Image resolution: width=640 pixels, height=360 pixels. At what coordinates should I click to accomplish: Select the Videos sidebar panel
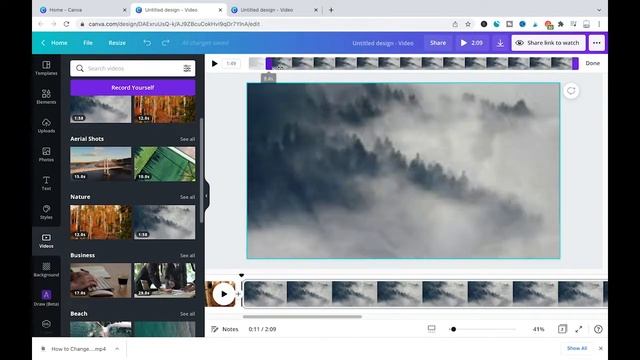[x=46, y=241]
